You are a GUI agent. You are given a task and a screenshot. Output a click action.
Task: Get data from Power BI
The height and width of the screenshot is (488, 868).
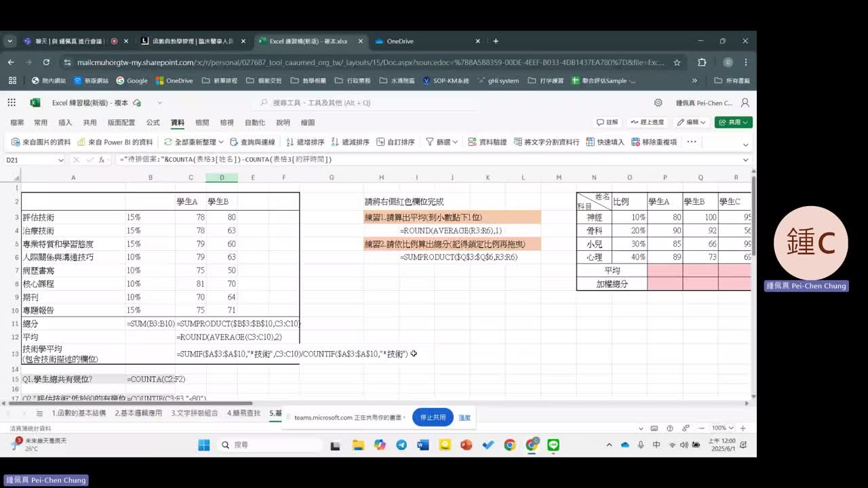(115, 142)
